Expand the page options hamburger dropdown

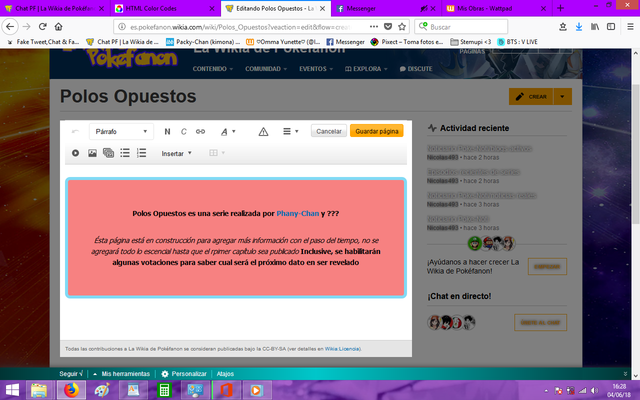291,131
